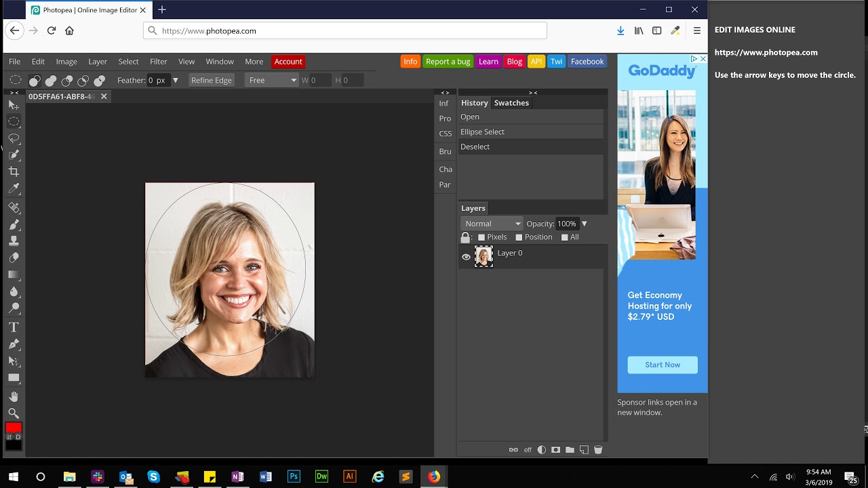Select the Pen tool
Screen dimensions: 868x488
(14, 344)
